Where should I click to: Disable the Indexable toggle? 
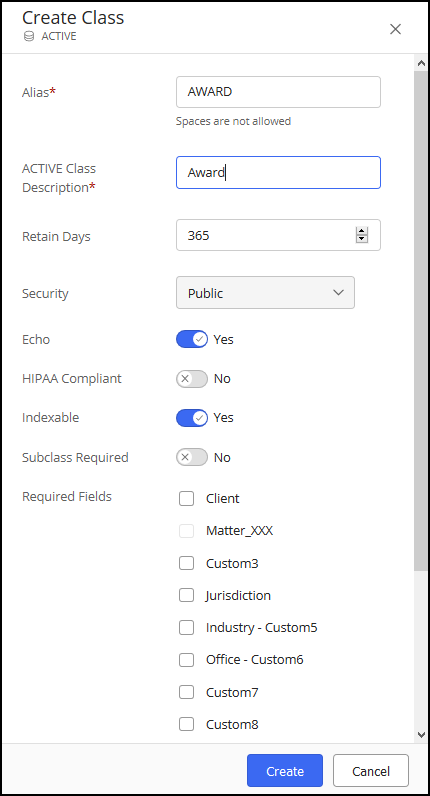click(192, 418)
